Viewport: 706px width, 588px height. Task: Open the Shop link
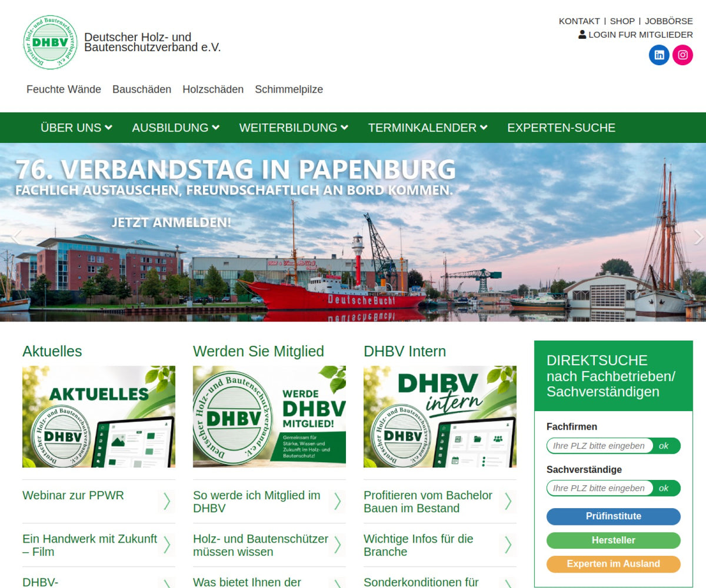point(622,21)
